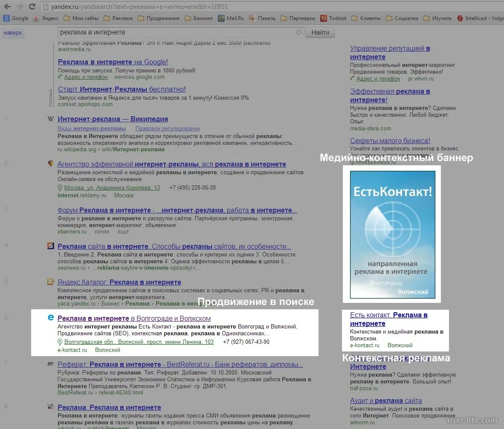The height and width of the screenshot is (429, 504).
Task: Open the Изучить bookmark folder
Action: click(x=437, y=18)
